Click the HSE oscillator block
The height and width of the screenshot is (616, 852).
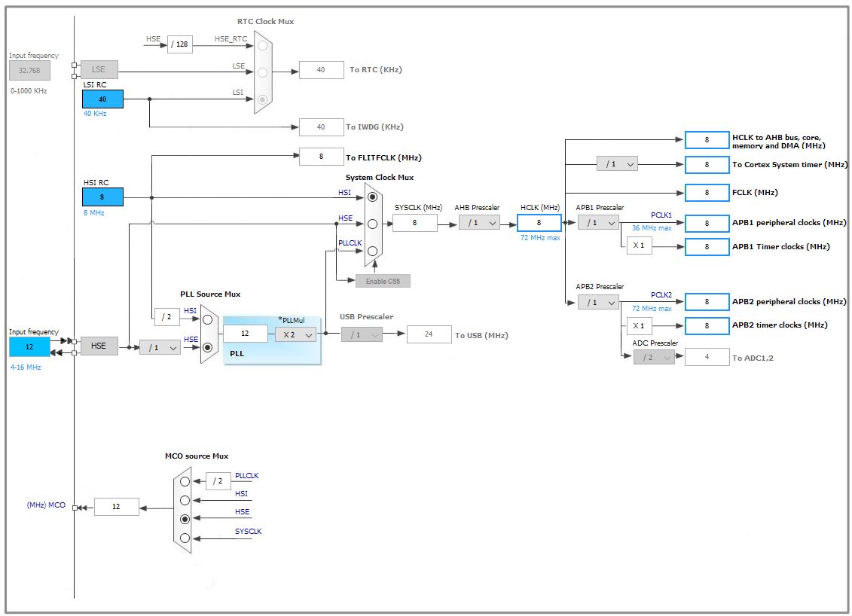pos(99,346)
